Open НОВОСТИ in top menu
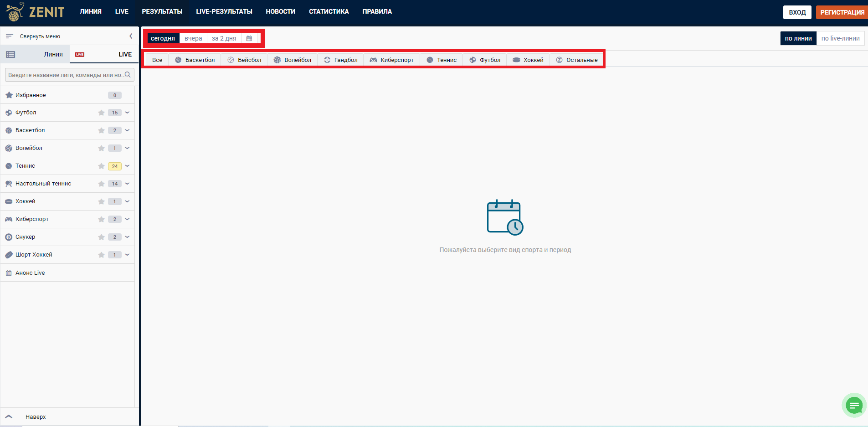This screenshot has height=427, width=868. point(281,11)
